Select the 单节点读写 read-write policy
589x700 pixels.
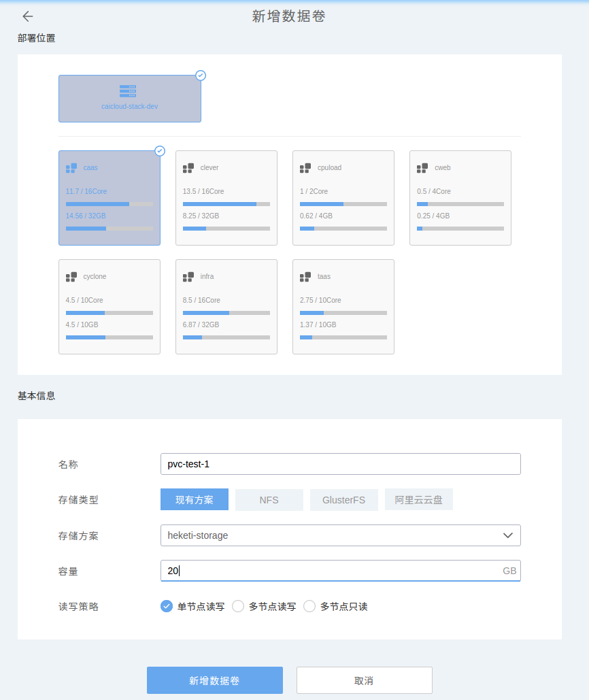click(x=166, y=606)
